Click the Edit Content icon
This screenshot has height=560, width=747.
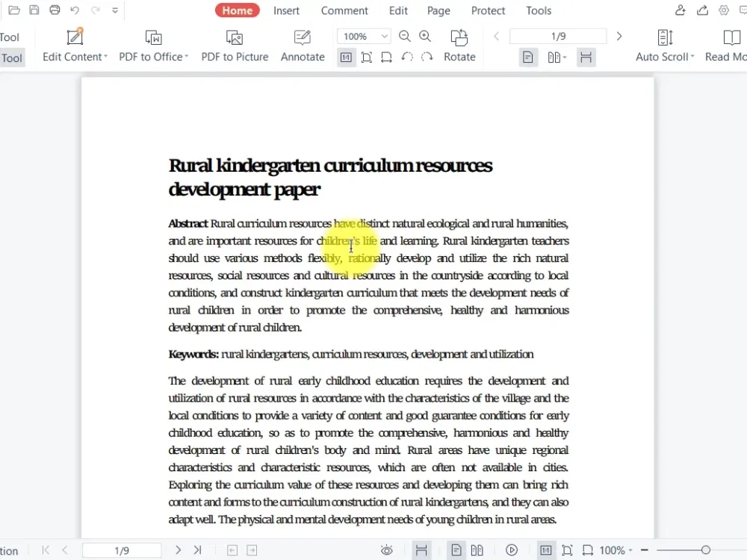point(75,37)
